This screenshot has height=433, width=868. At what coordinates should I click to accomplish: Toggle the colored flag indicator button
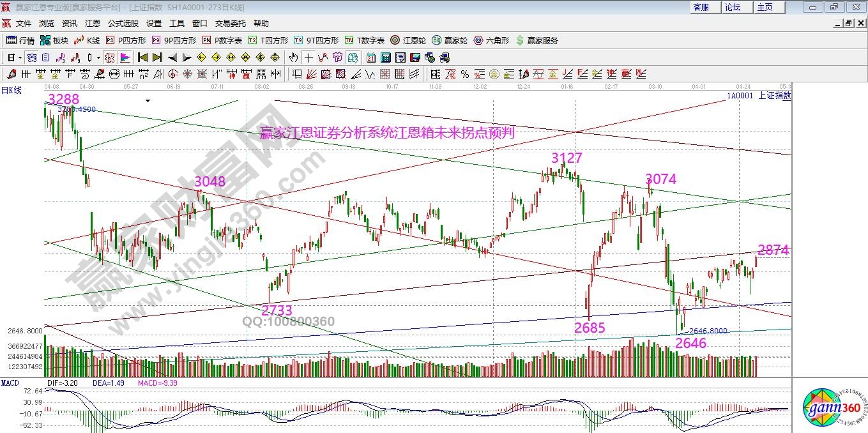(x=125, y=57)
